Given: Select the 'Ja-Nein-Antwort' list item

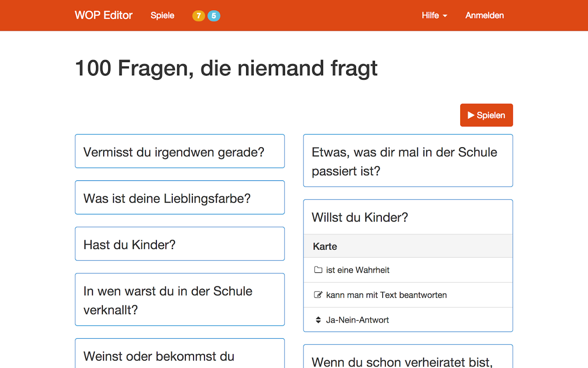Looking at the screenshot, I should (357, 320).
